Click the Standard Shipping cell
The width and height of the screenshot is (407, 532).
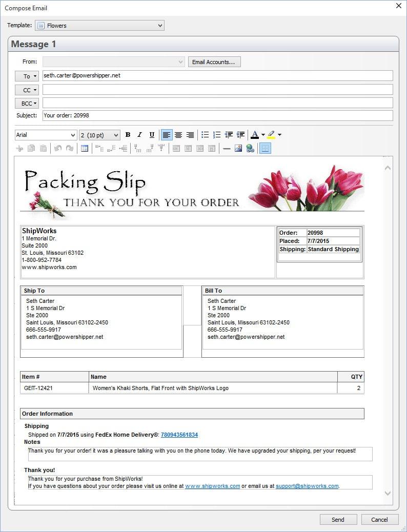click(x=333, y=249)
